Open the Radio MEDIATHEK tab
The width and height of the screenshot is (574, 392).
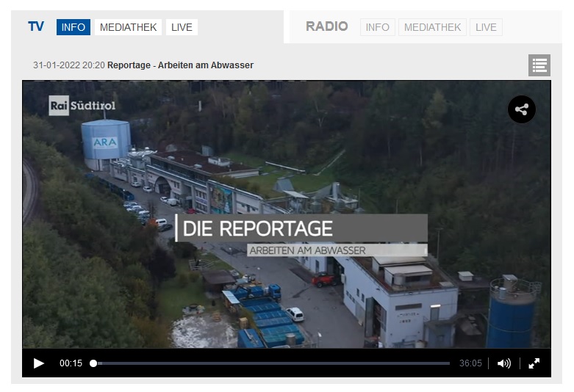[x=433, y=27]
